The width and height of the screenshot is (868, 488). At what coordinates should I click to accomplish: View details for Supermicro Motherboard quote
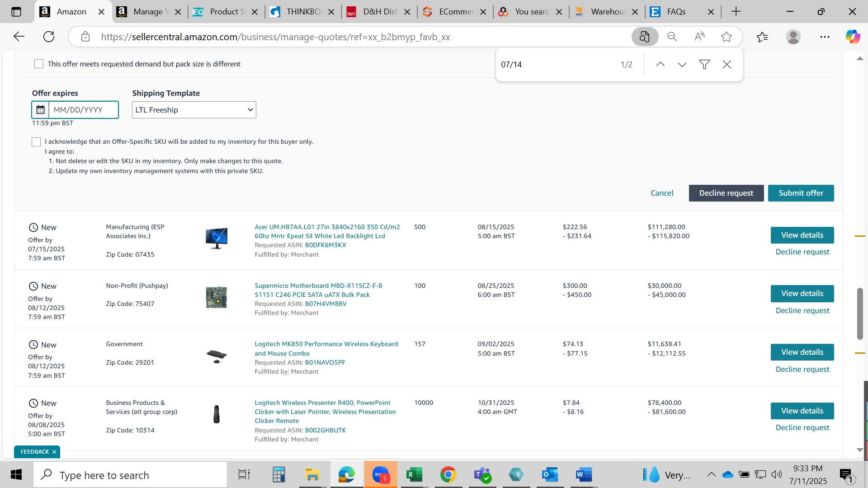click(802, 294)
